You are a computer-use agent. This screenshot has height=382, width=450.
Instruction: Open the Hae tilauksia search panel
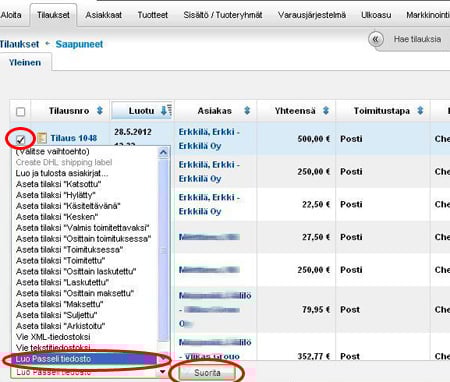[x=417, y=39]
